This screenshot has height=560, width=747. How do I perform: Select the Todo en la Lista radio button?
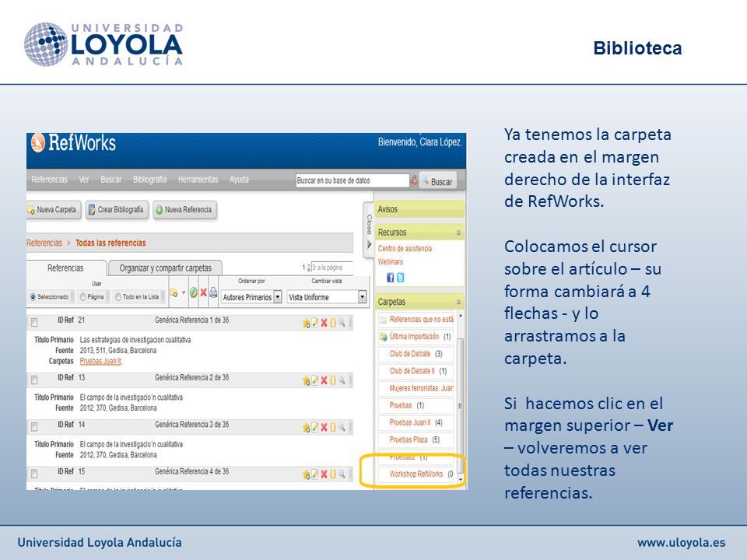(x=117, y=297)
